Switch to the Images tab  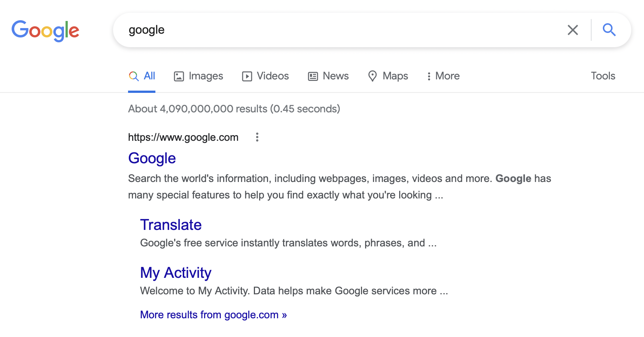pyautogui.click(x=198, y=76)
